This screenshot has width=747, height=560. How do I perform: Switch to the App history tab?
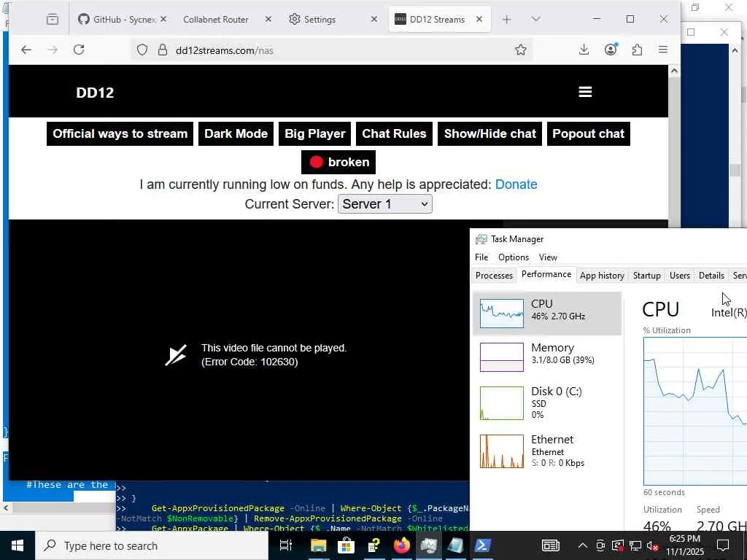click(x=602, y=276)
